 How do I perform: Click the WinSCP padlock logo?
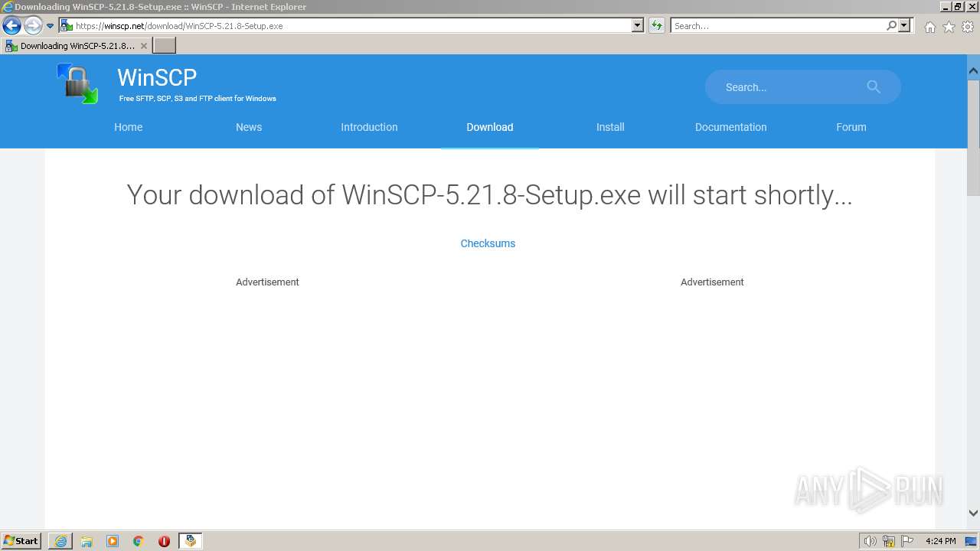77,83
